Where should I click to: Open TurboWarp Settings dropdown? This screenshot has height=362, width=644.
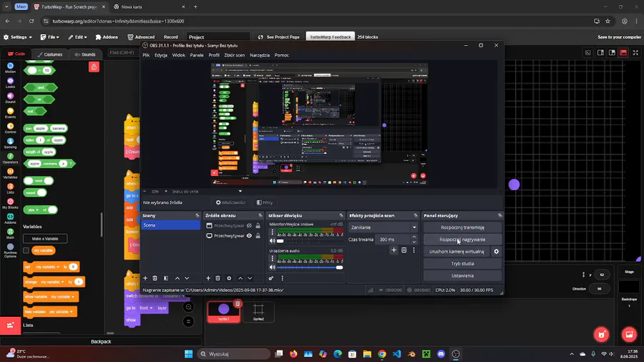pos(18,37)
